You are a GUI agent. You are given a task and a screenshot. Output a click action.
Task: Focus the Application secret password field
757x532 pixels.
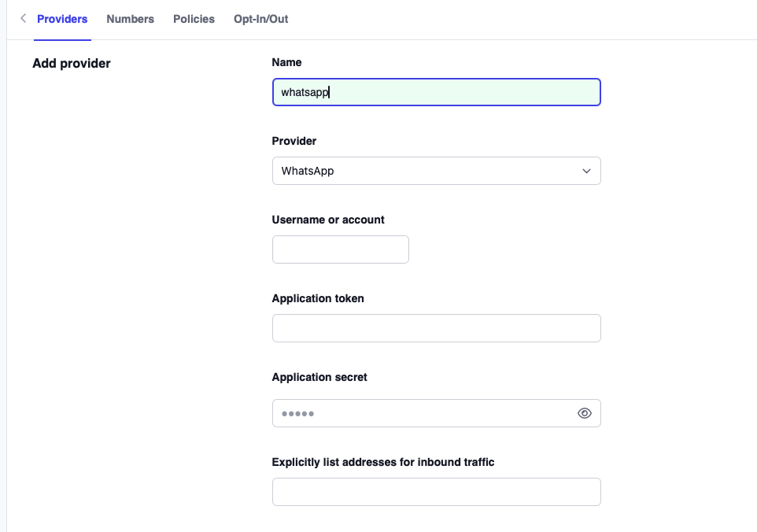(421, 413)
